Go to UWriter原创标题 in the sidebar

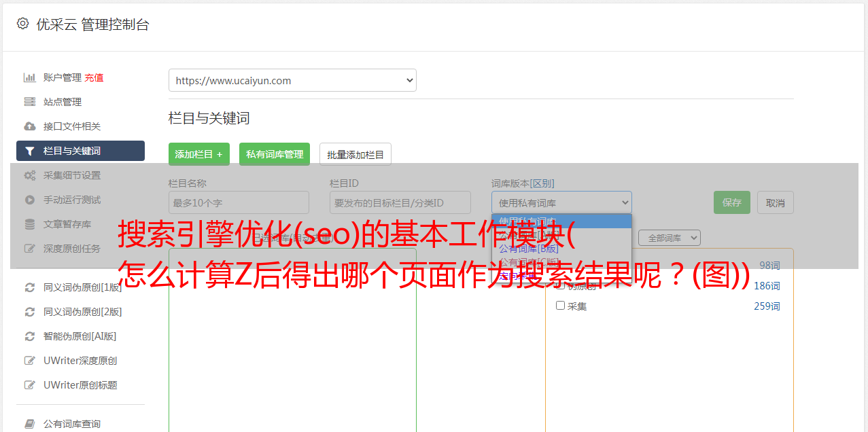point(80,385)
